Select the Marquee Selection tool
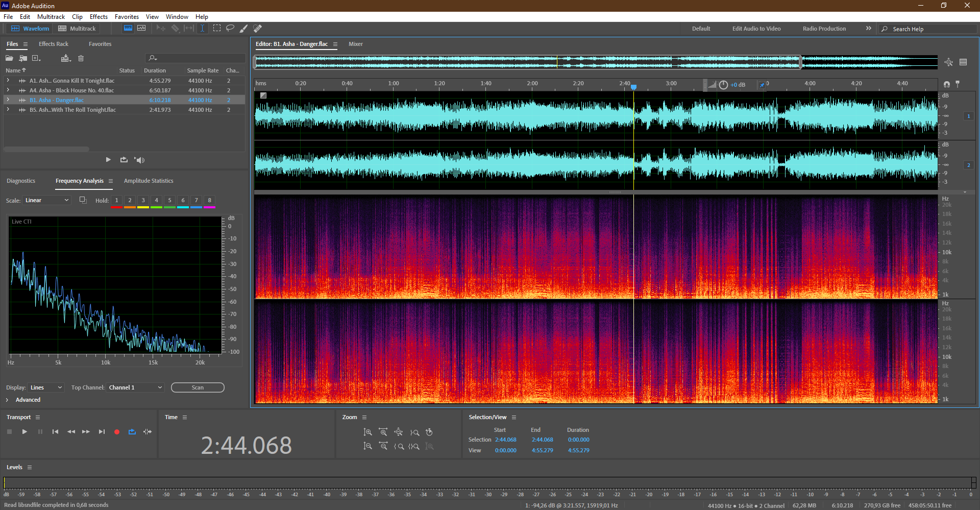This screenshot has width=980, height=510. coord(217,28)
